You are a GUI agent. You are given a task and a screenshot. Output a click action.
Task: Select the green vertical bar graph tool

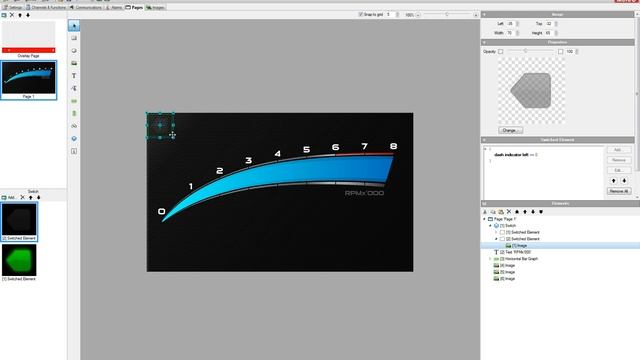(74, 113)
